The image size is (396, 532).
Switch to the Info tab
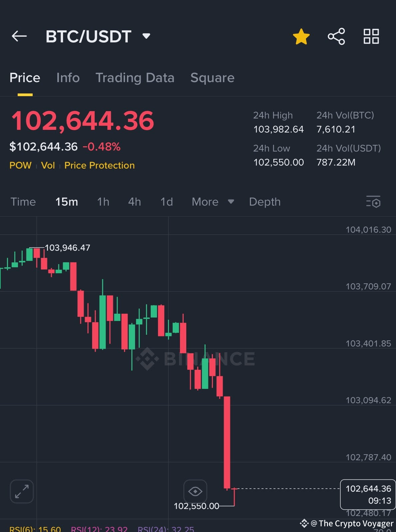click(68, 77)
